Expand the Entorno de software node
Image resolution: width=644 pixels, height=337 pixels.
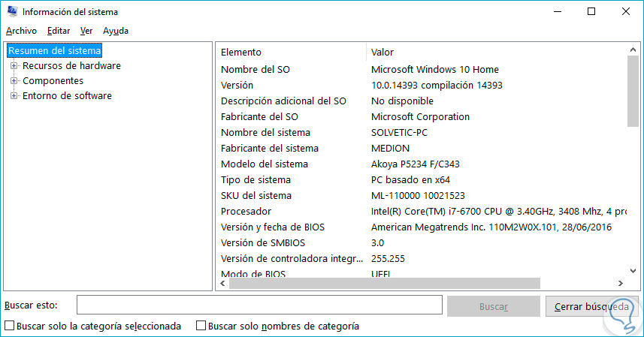coord(14,96)
